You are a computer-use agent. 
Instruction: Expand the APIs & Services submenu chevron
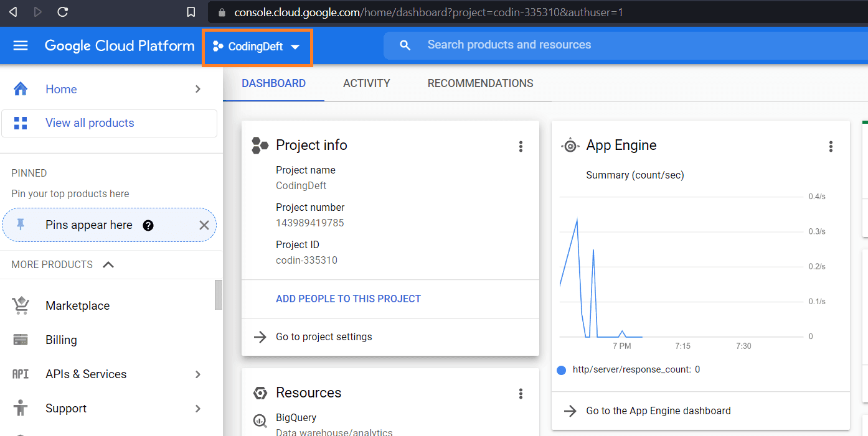(x=198, y=374)
